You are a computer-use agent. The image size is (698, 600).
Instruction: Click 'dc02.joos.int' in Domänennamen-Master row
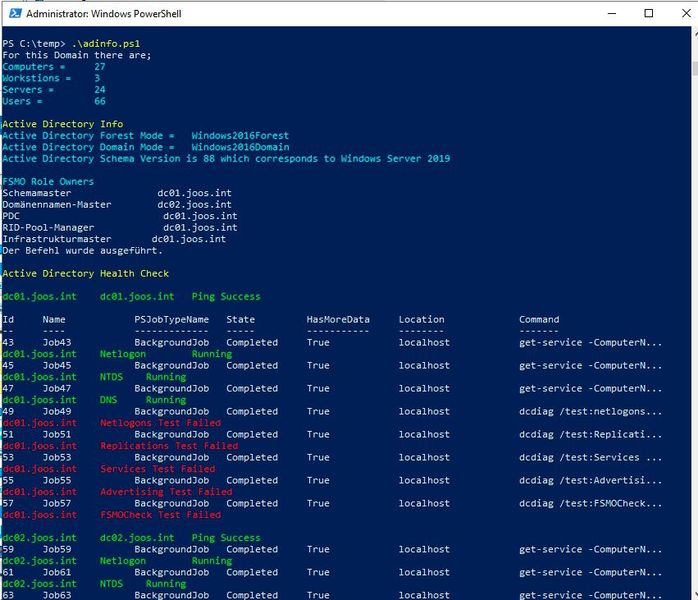(195, 205)
